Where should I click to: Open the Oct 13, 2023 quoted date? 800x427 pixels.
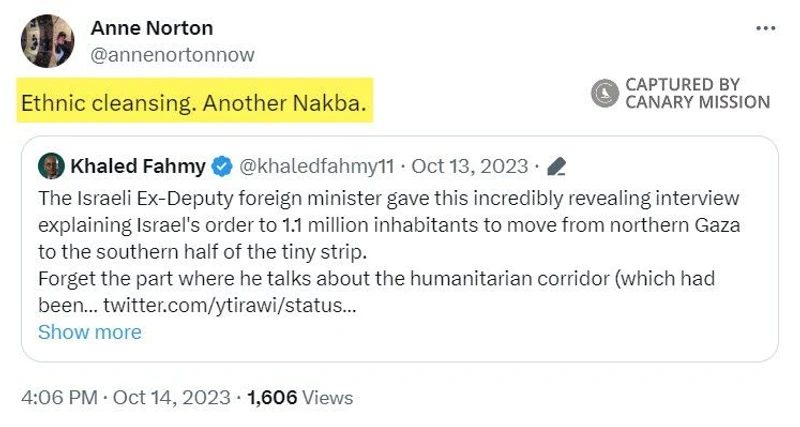pyautogui.click(x=469, y=165)
